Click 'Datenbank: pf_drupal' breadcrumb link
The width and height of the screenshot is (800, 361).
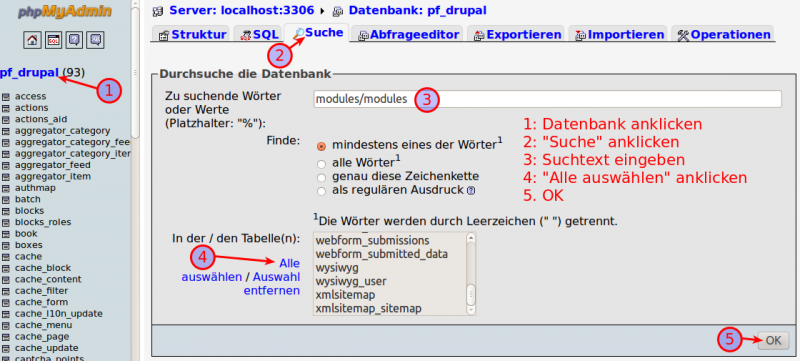click(x=417, y=10)
